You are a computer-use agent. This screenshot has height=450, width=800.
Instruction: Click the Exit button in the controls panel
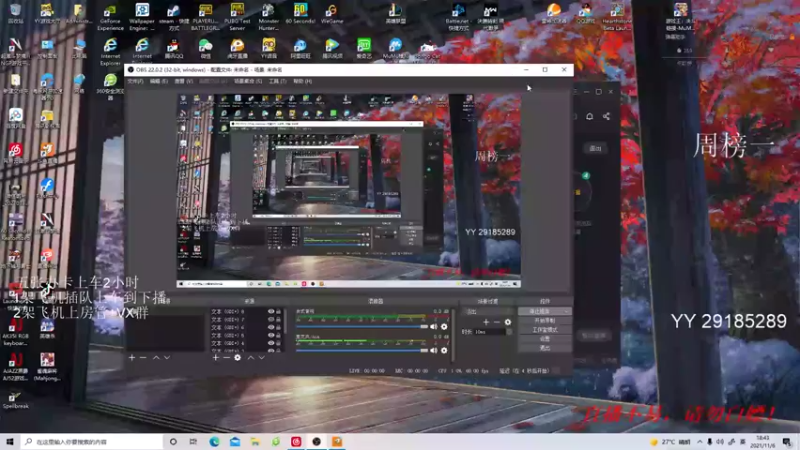545,348
